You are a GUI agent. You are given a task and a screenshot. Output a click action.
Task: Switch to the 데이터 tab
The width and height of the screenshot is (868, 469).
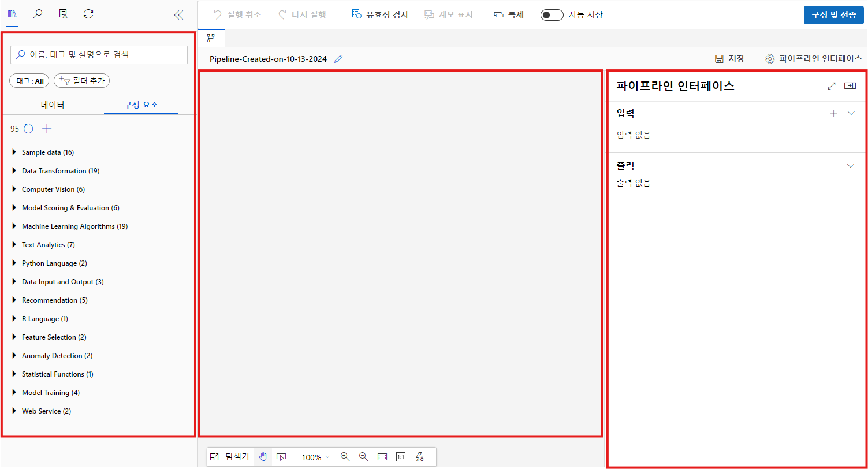click(x=53, y=105)
